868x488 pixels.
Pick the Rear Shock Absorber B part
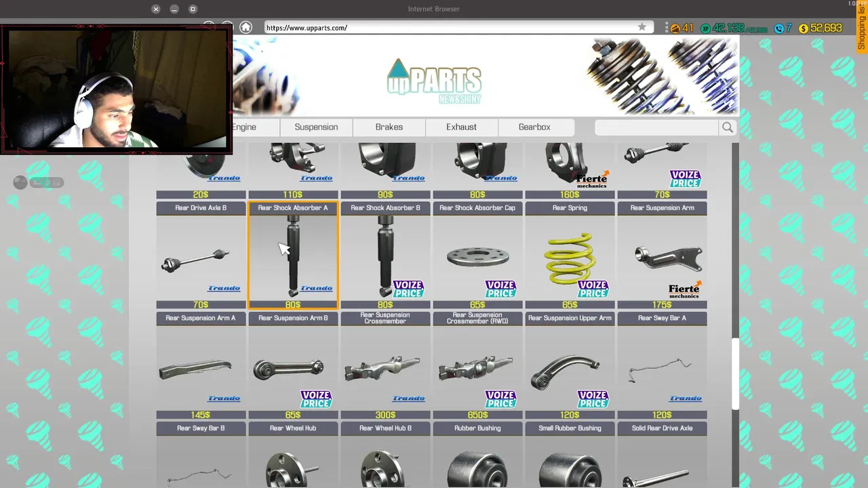[x=385, y=256]
